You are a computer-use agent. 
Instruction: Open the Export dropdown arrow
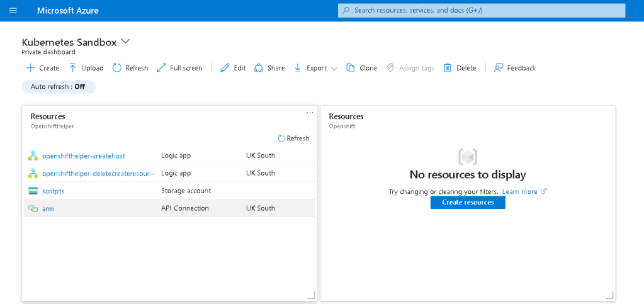334,69
